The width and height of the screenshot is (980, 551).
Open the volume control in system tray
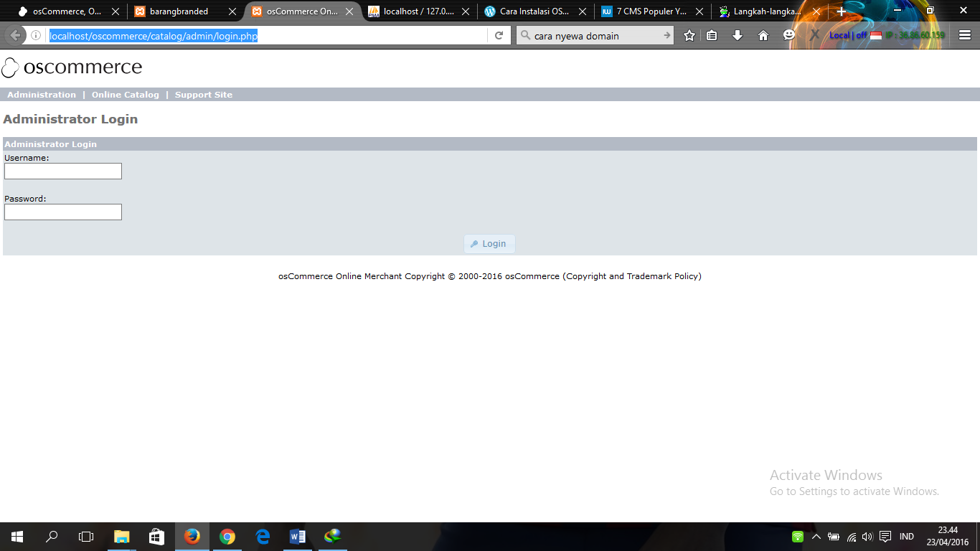(867, 537)
